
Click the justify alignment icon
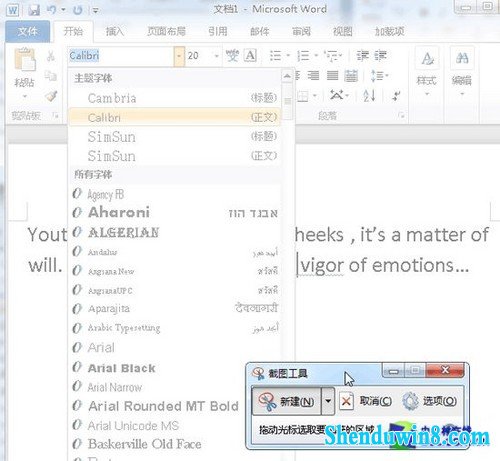pyautogui.click(x=332, y=76)
